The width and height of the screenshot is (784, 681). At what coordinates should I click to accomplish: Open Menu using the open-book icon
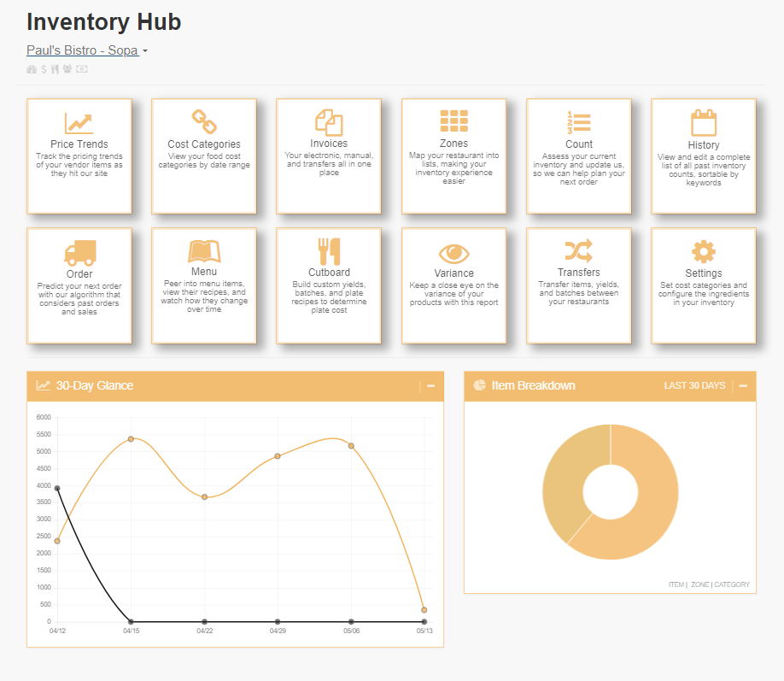tap(204, 252)
